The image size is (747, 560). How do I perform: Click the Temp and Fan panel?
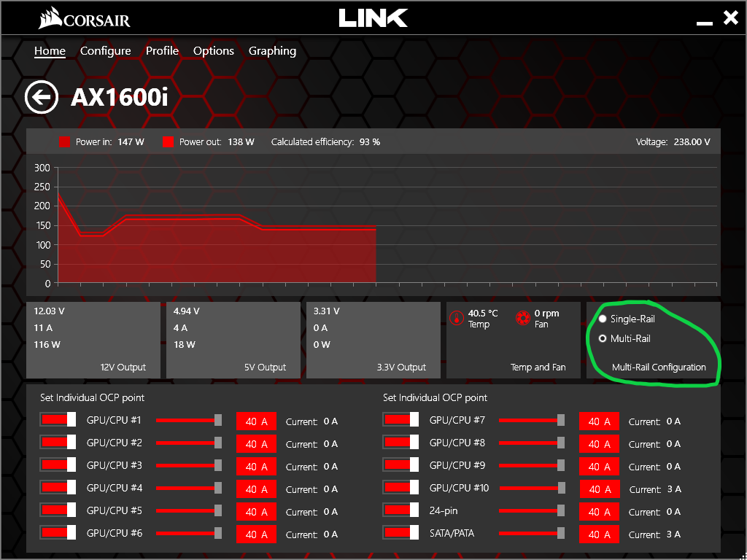coord(514,340)
